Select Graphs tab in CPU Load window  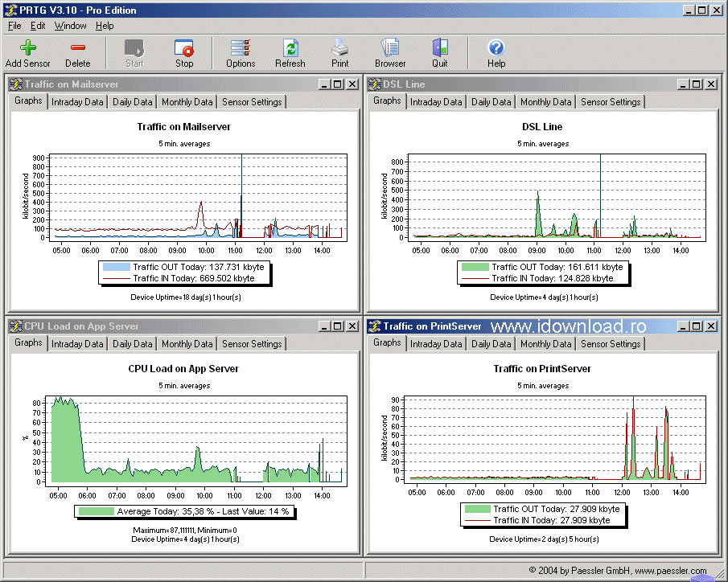point(28,342)
